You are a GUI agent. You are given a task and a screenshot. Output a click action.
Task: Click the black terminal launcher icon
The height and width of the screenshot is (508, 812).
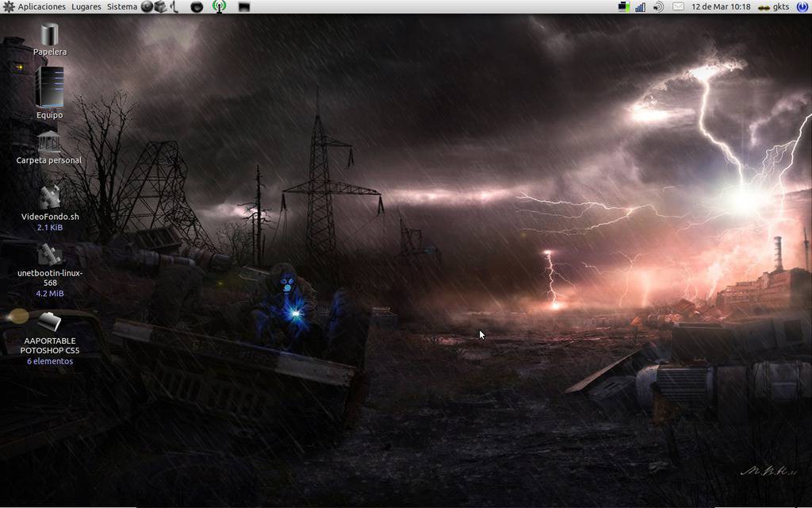coord(244,7)
